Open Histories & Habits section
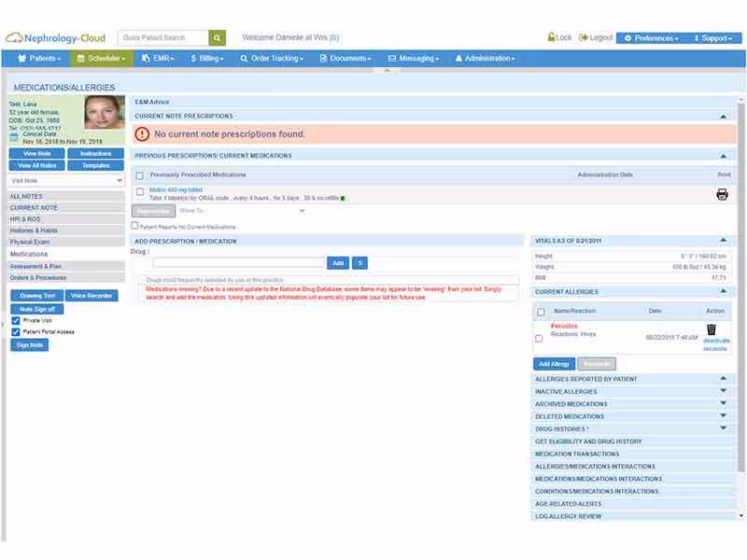747x560 pixels. [x=66, y=231]
